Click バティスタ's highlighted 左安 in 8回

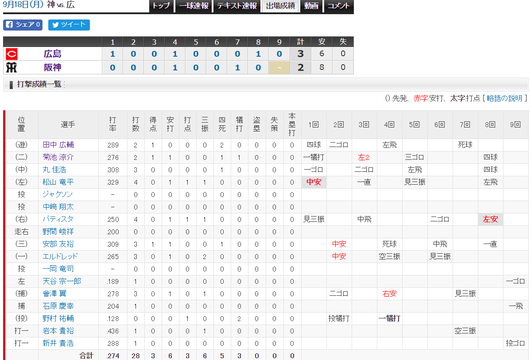490,219
